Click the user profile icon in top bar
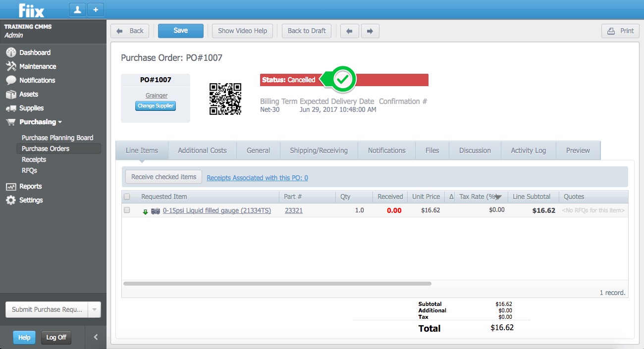This screenshot has width=644, height=349. pyautogui.click(x=77, y=9)
